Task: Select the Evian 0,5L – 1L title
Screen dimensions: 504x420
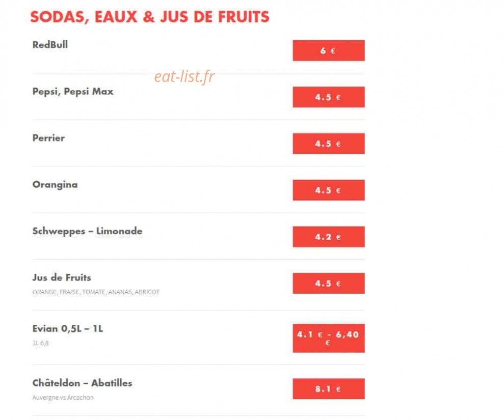Action: [68, 329]
